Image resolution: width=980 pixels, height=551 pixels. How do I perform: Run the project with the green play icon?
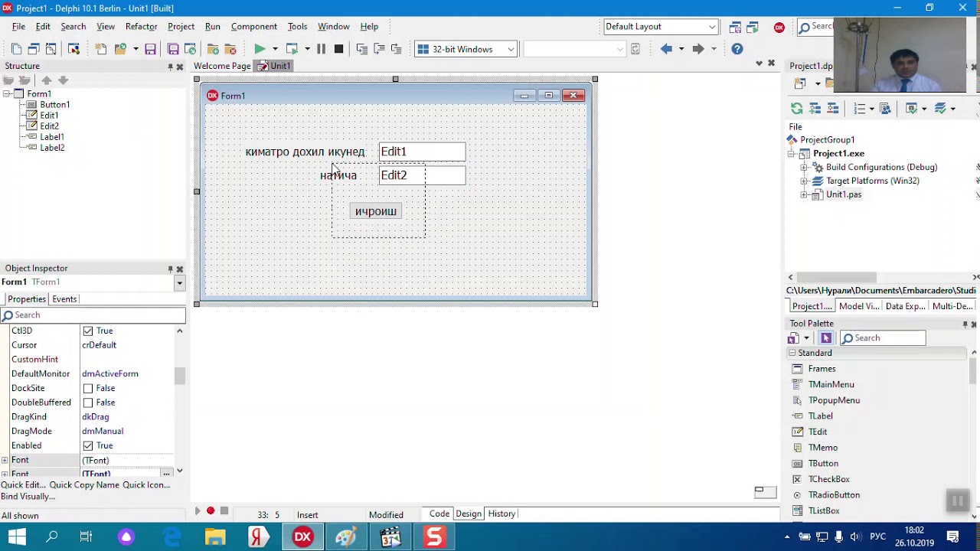click(x=260, y=49)
